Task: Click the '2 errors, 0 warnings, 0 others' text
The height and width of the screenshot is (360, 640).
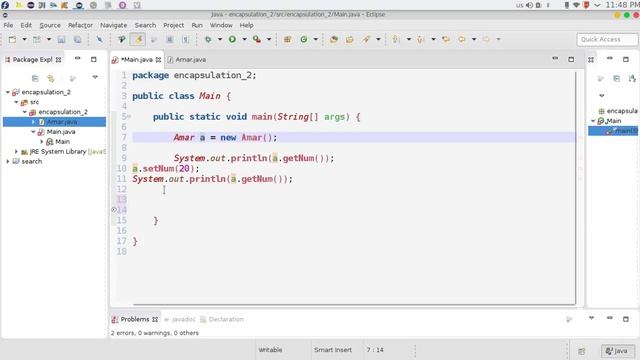Action: click(x=155, y=333)
